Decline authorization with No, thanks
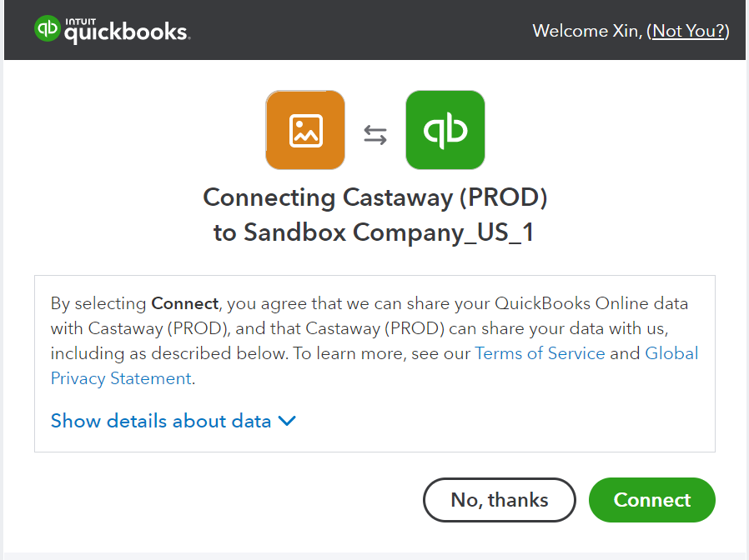The image size is (749, 560). (x=499, y=500)
